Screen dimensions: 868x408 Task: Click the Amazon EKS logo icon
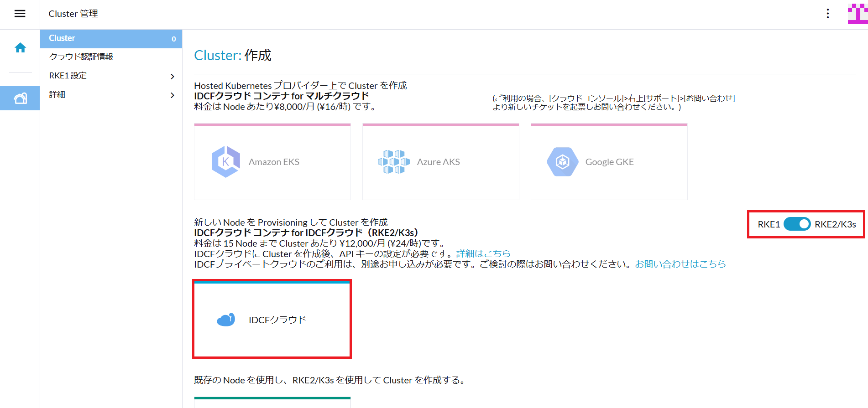pos(225,162)
